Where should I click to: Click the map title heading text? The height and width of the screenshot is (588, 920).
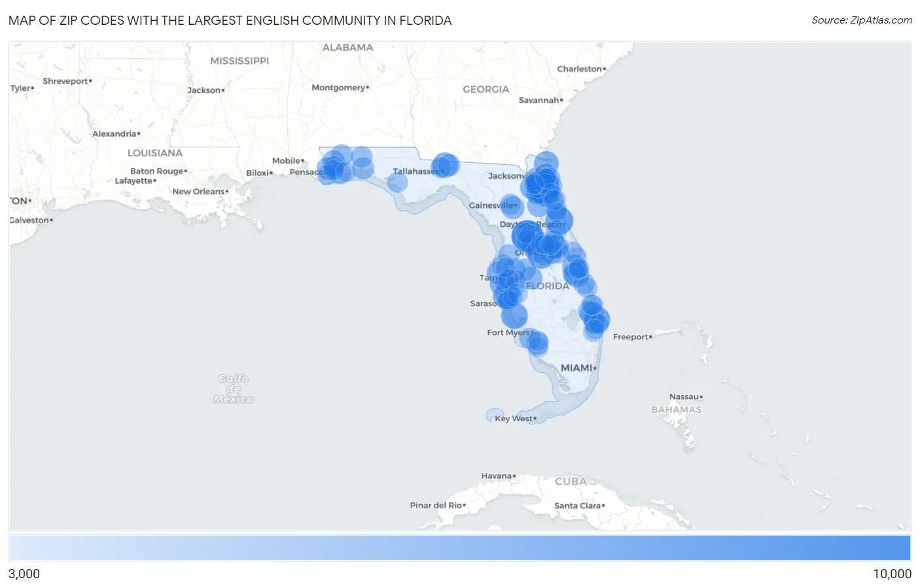click(230, 20)
